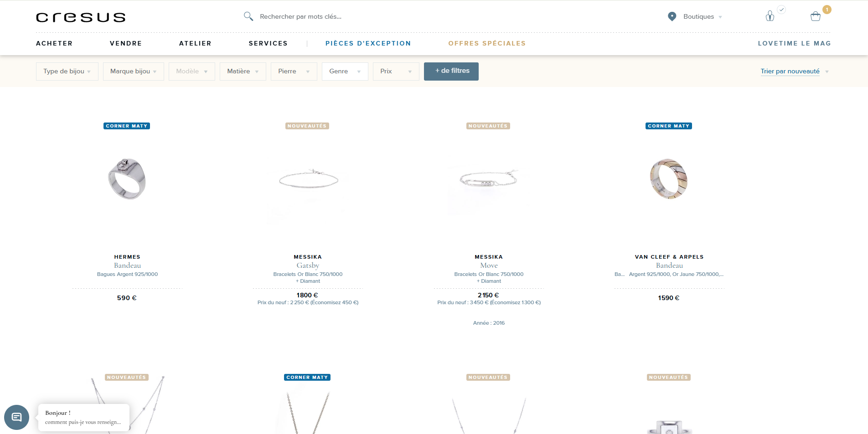This screenshot has height=434, width=868.
Task: Open the Matière filter dropdown
Action: 243,71
